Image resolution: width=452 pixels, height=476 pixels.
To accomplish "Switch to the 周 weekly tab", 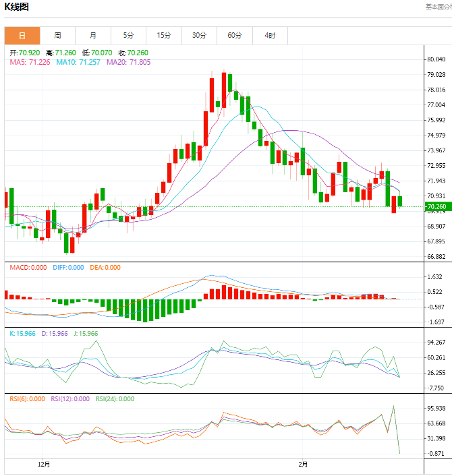I will (x=58, y=36).
